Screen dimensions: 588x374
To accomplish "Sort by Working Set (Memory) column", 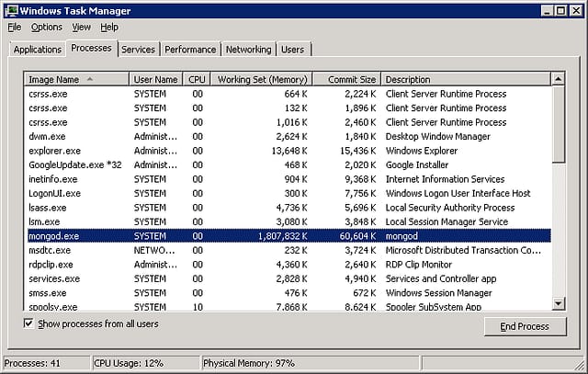I will coord(261,80).
